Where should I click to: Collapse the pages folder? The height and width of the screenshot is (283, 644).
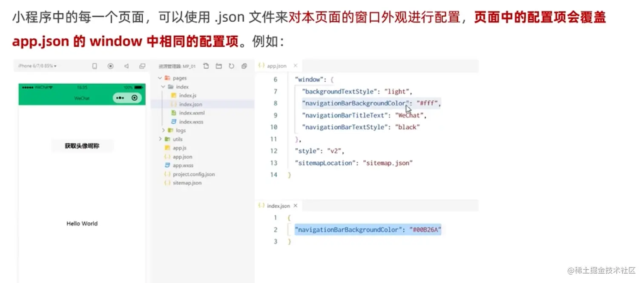[160, 78]
